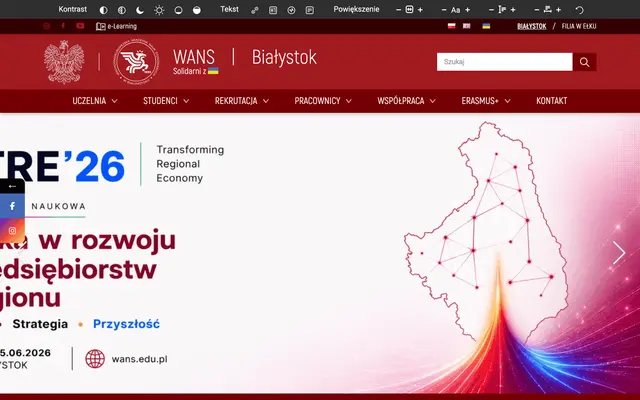Reset page zoom via square zoom icon

409,9
